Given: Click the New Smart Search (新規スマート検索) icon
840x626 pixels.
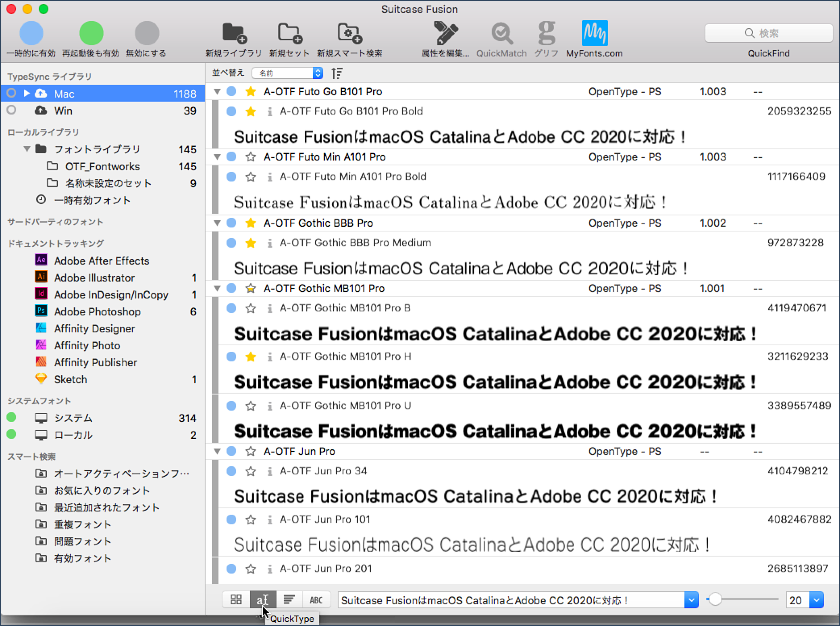Looking at the screenshot, I should pos(349,33).
